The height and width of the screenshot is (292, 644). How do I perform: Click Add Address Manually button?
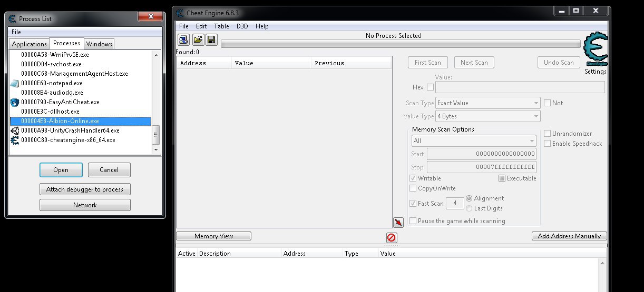click(x=569, y=236)
